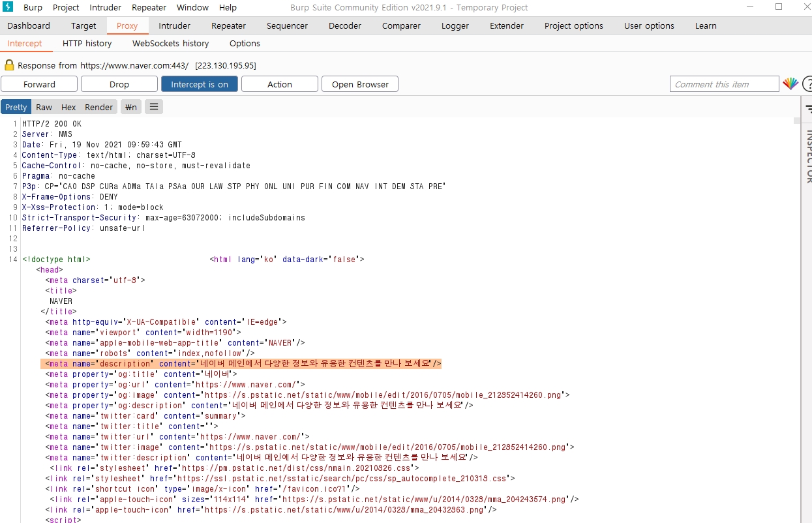812x523 pixels.
Task: Open the multicolor highlight picker icon
Action: point(790,84)
